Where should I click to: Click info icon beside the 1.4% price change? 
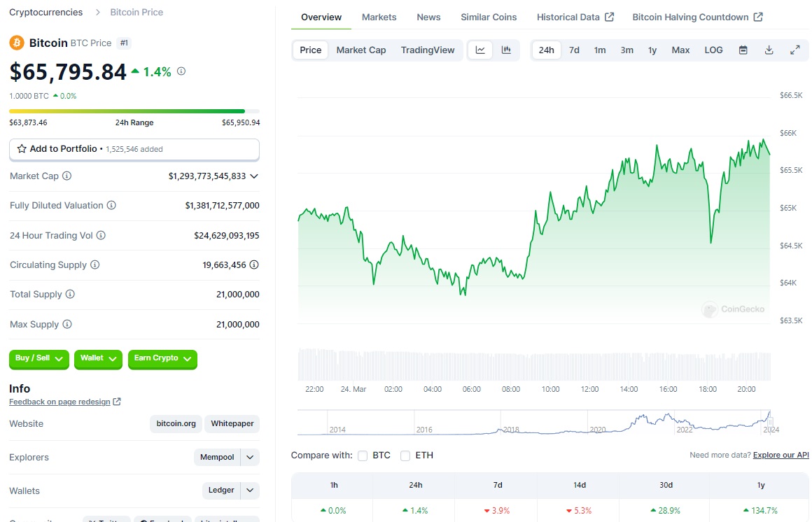(x=181, y=71)
